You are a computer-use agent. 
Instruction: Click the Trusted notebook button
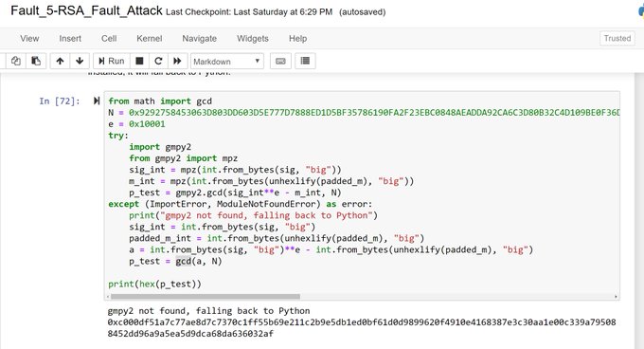coord(617,38)
